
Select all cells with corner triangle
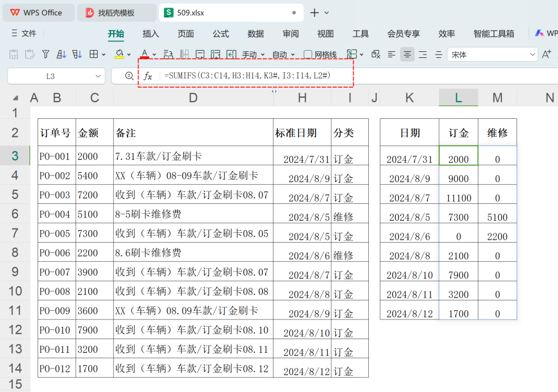coord(16,98)
